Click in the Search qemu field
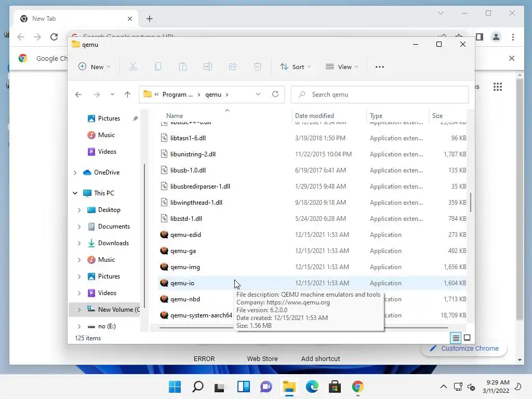 [x=380, y=95]
